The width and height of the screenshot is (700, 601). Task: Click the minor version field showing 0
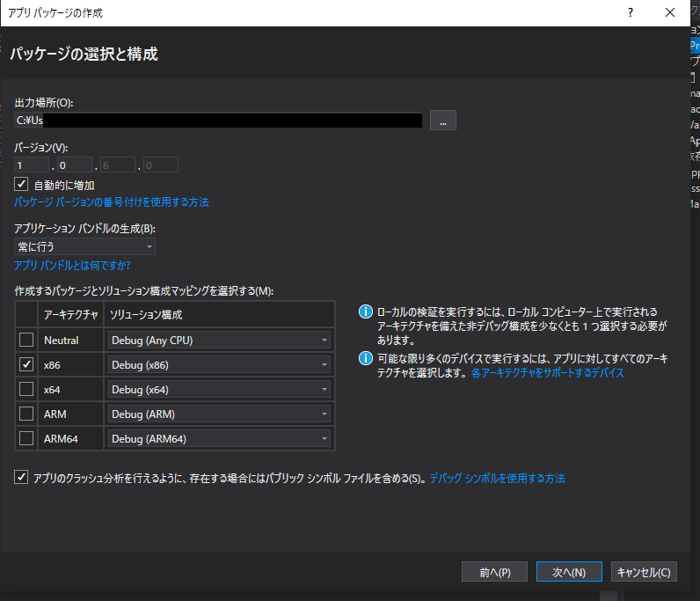pyautogui.click(x=75, y=165)
